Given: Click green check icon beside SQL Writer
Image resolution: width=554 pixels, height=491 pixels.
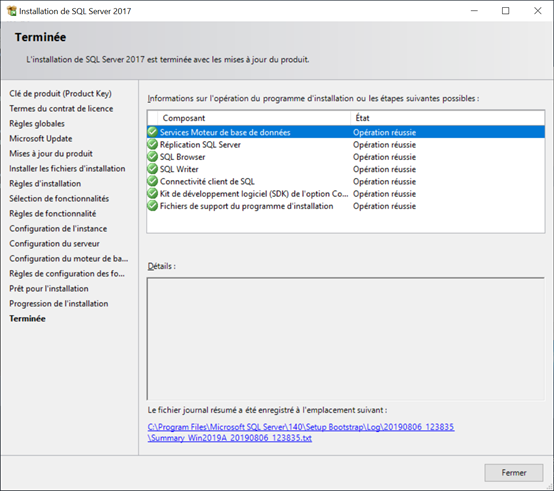Looking at the screenshot, I should (x=153, y=169).
